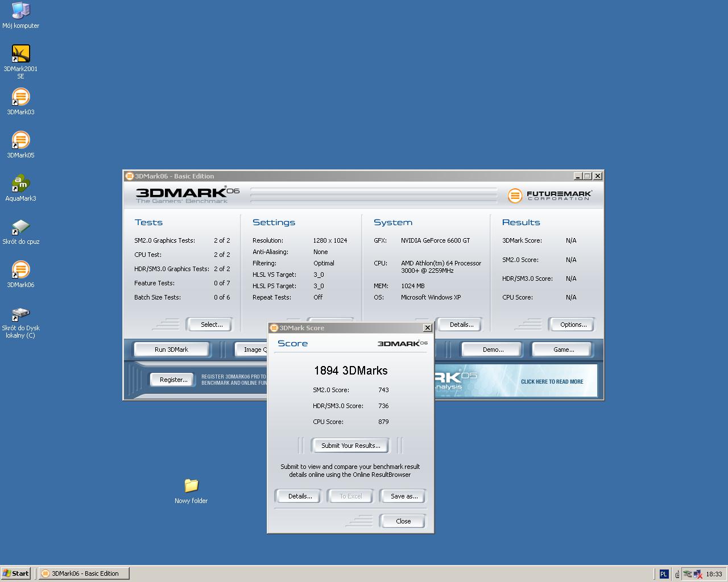Viewport: 728px width, 582px height.
Task: Select the 3DMark06 - Basic Edition taskbar button
Action: [x=84, y=573]
